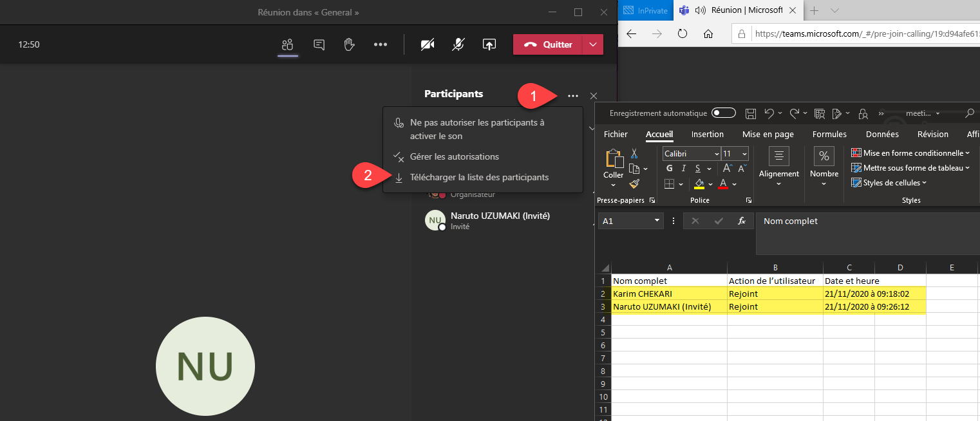The width and height of the screenshot is (980, 421).
Task: Toggle Enregistrement automatique switch in Excel
Action: [724, 113]
